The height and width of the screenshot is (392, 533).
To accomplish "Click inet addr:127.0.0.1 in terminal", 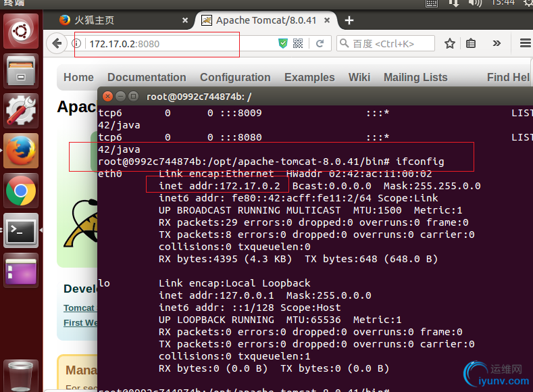I will [x=216, y=295].
